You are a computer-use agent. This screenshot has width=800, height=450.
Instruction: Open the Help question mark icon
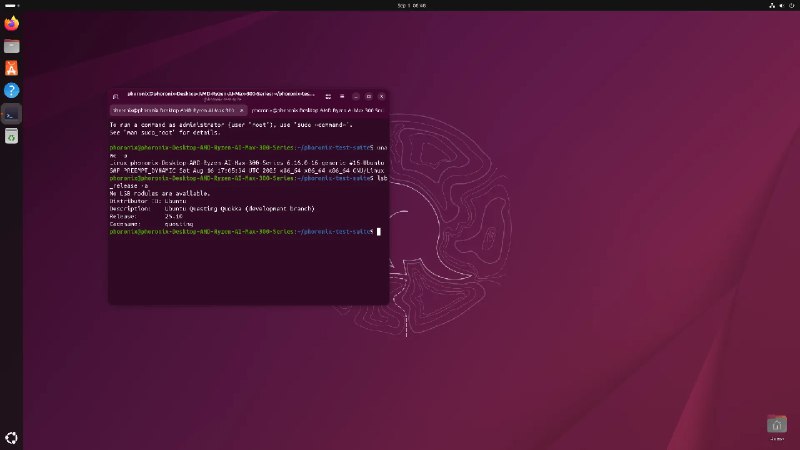pos(11,91)
